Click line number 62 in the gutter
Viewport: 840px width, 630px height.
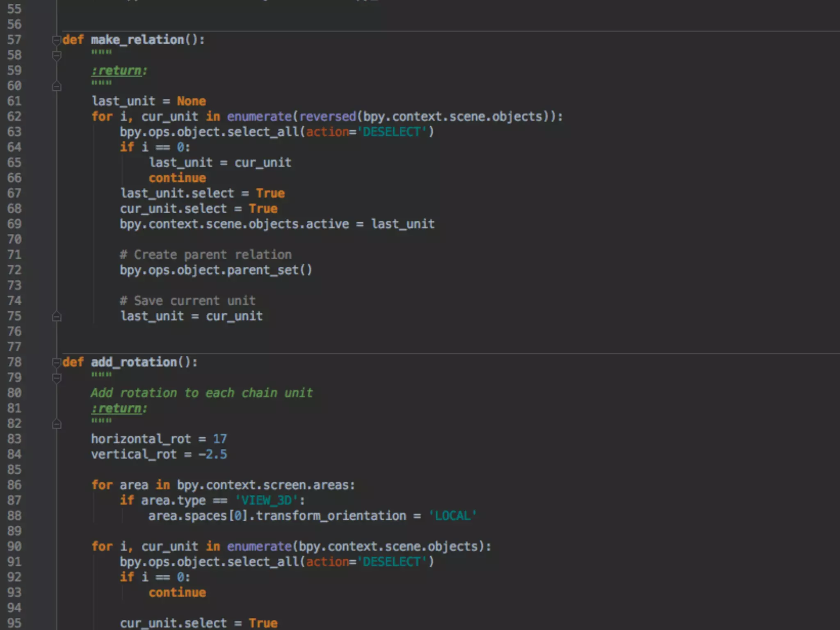(x=14, y=116)
